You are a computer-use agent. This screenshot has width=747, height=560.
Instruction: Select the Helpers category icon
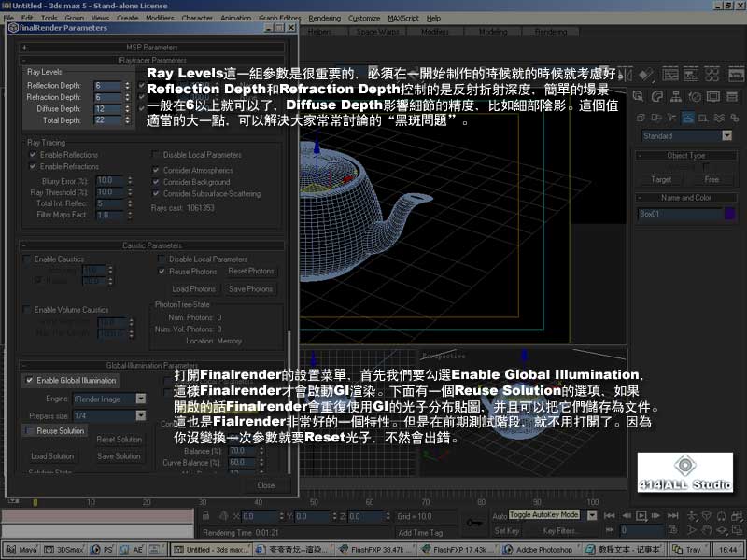coord(703,118)
